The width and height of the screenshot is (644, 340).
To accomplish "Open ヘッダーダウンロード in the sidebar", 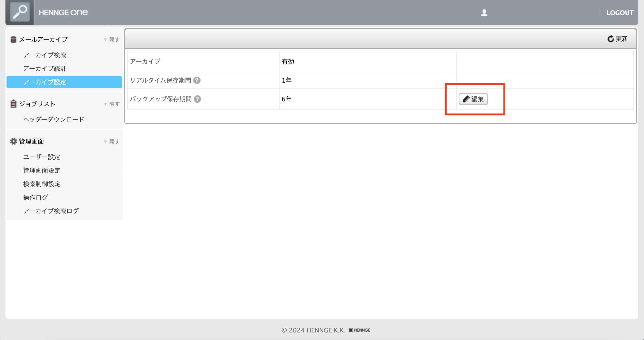I will pyautogui.click(x=54, y=120).
